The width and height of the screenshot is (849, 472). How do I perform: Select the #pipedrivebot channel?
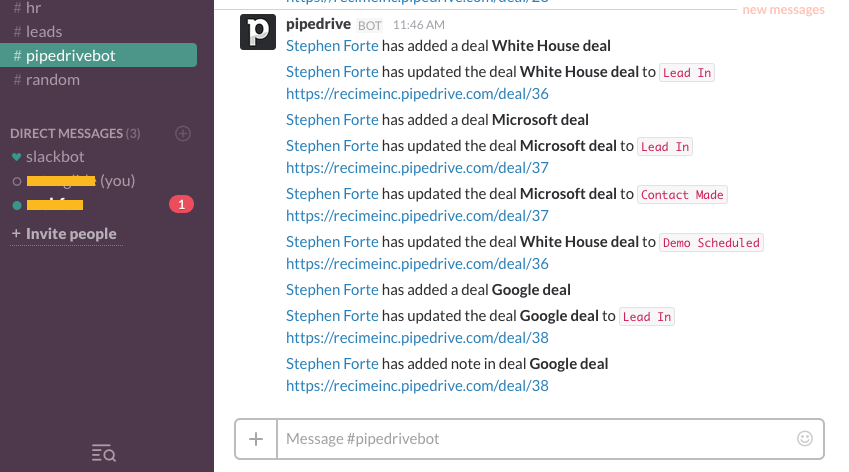pos(70,56)
